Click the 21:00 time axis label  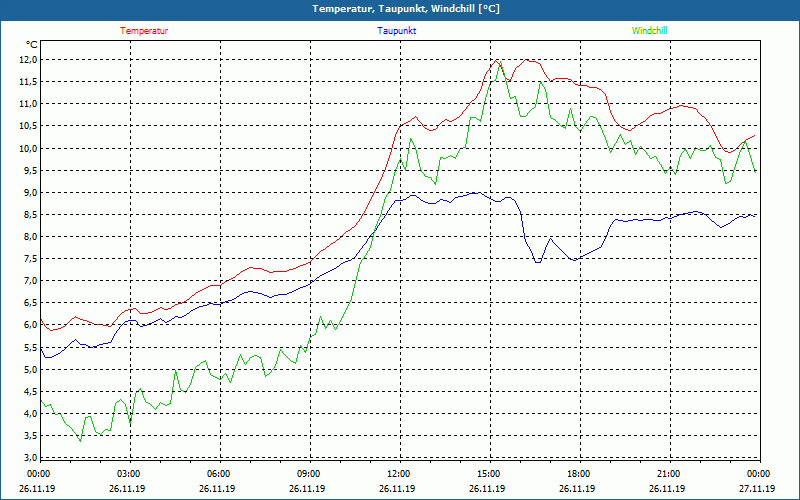click(667, 474)
